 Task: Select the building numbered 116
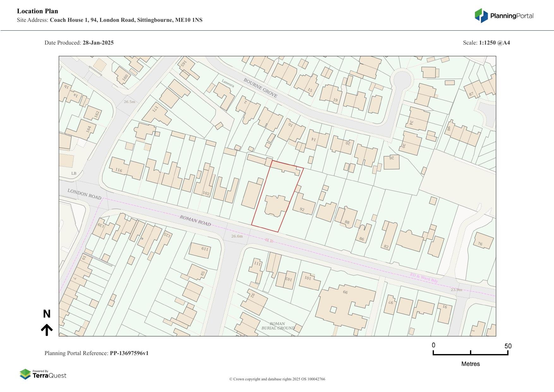[127, 168]
